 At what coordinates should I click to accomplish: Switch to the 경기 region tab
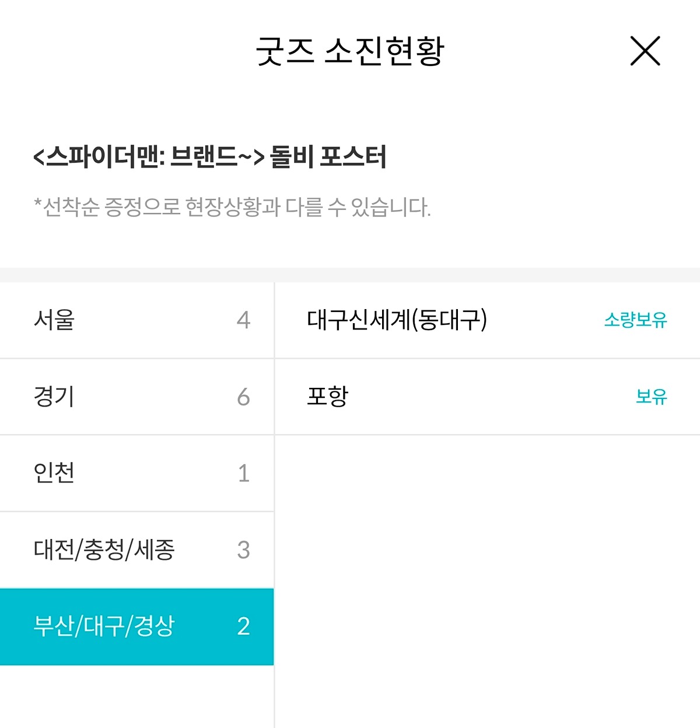point(136,397)
